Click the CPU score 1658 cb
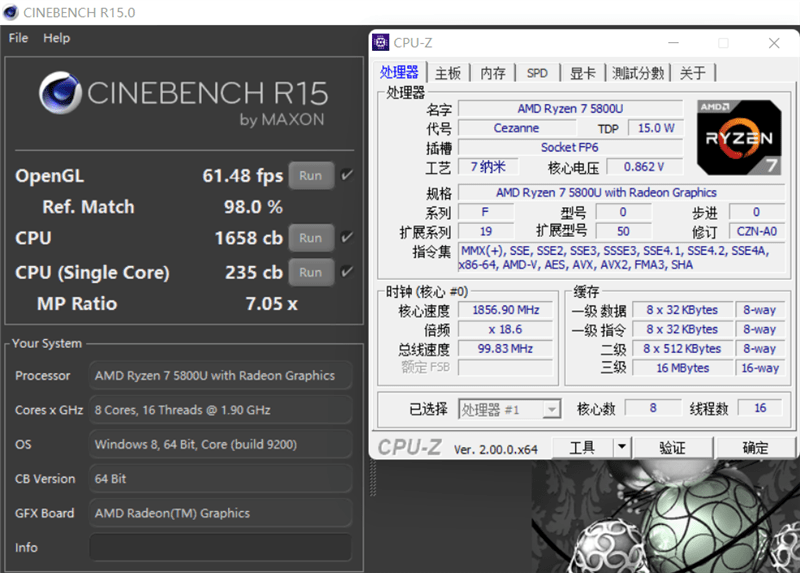This screenshot has height=573, width=800. 248,238
